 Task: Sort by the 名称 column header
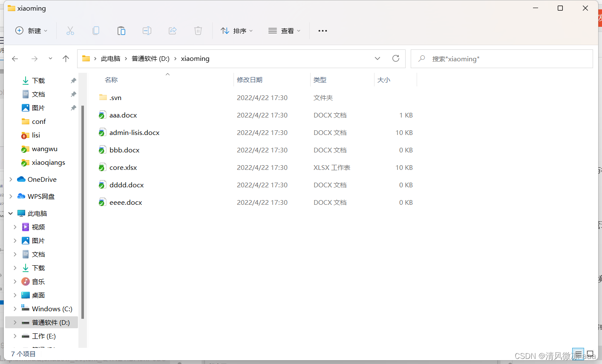click(x=111, y=80)
